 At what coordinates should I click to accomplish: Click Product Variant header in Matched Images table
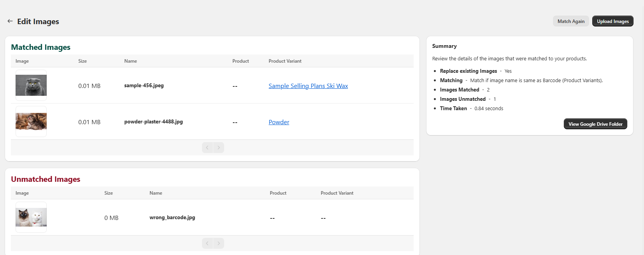tap(285, 61)
